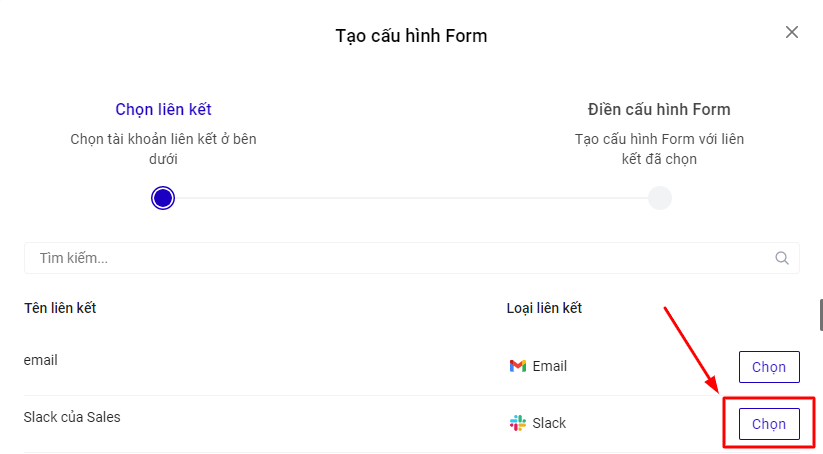Click the Tên liên kết column header
This screenshot has width=823, height=454.
point(60,308)
